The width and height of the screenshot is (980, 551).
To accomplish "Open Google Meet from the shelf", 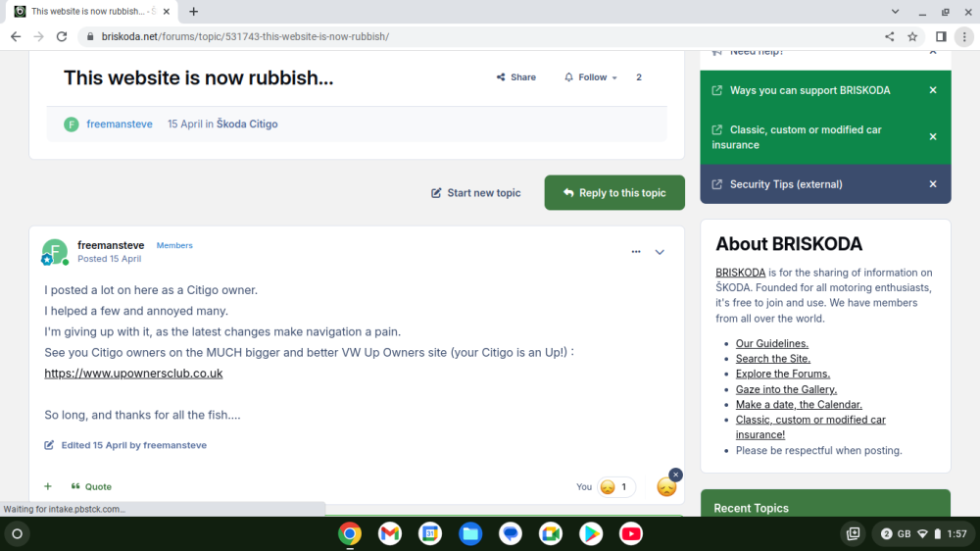I will (551, 533).
